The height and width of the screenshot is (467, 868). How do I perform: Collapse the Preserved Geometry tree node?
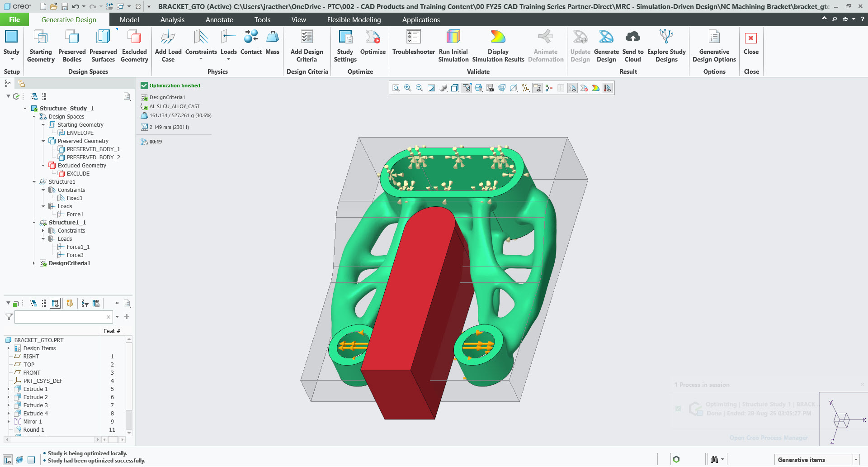tap(43, 141)
